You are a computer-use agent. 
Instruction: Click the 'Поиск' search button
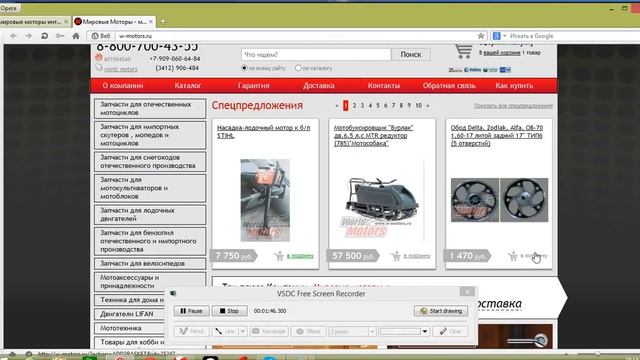[x=411, y=54]
